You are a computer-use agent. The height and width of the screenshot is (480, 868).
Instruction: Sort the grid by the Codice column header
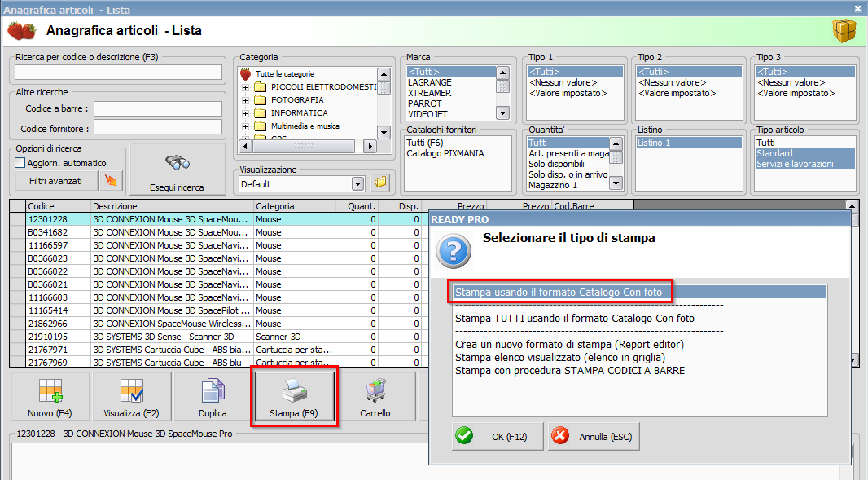pyautogui.click(x=59, y=206)
